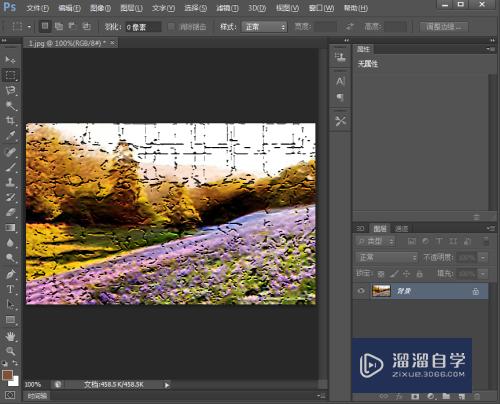Toggle lock position
The width and height of the screenshot is (500, 404).
[407, 274]
